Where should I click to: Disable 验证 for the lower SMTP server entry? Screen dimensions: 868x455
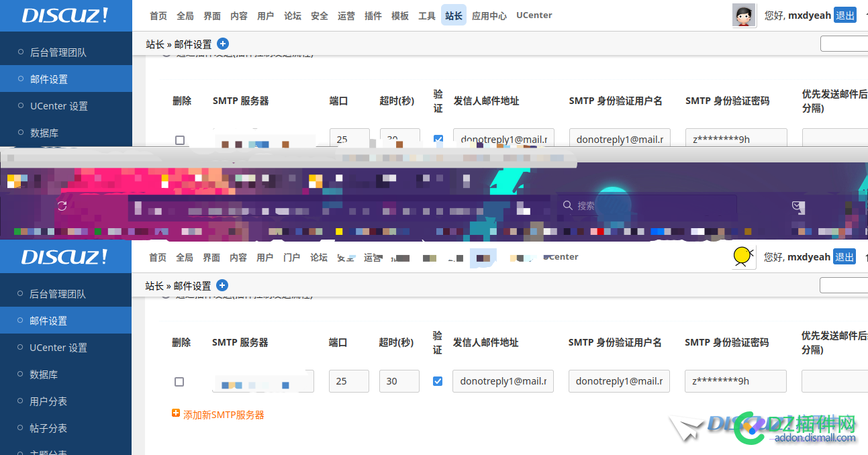point(437,381)
